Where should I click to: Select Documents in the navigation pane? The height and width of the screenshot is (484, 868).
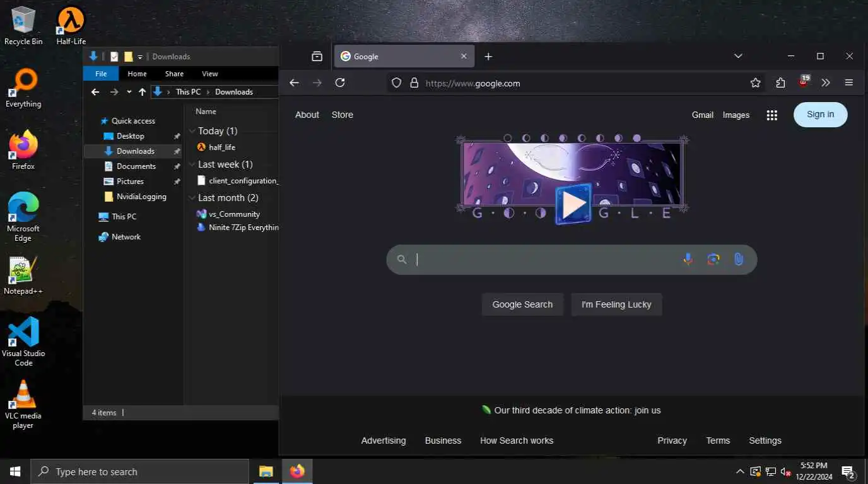(x=136, y=166)
